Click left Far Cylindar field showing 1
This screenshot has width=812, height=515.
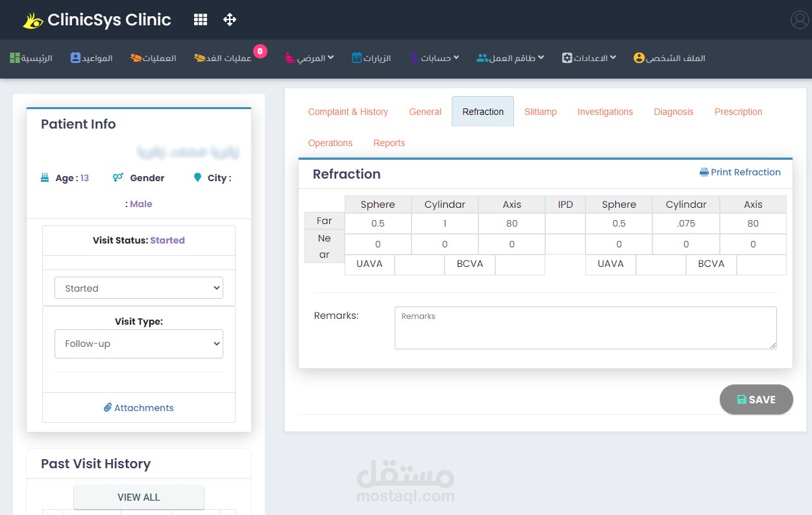pyautogui.click(x=445, y=223)
